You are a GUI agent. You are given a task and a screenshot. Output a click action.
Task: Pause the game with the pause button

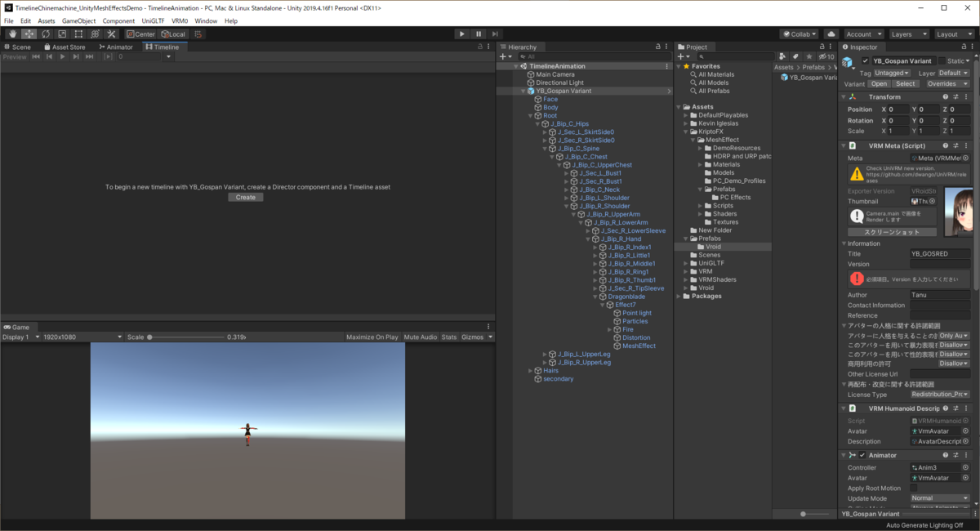[479, 34]
